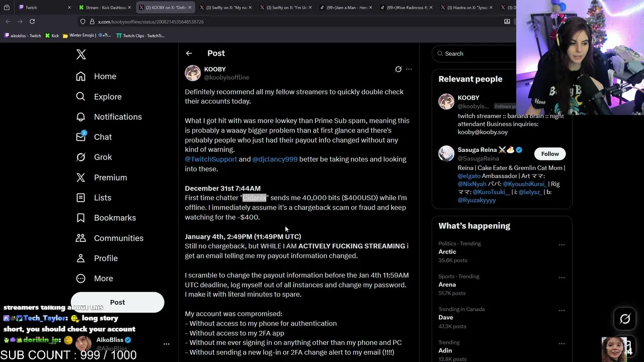This screenshot has height=362, width=644.
Task: Switch to Hiastra on X tab
Action: pos(466,8)
